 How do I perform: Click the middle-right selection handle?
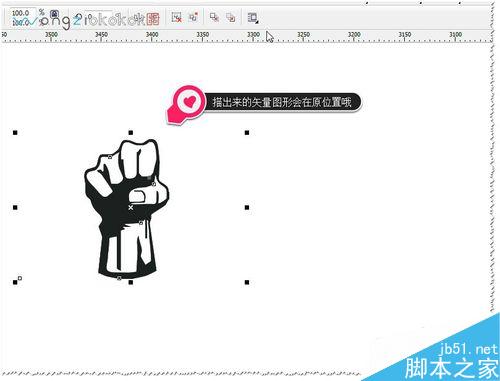(x=247, y=207)
